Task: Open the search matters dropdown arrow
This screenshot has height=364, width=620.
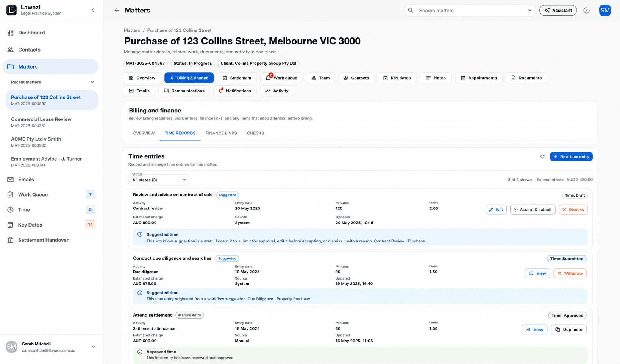Action: 529,11
